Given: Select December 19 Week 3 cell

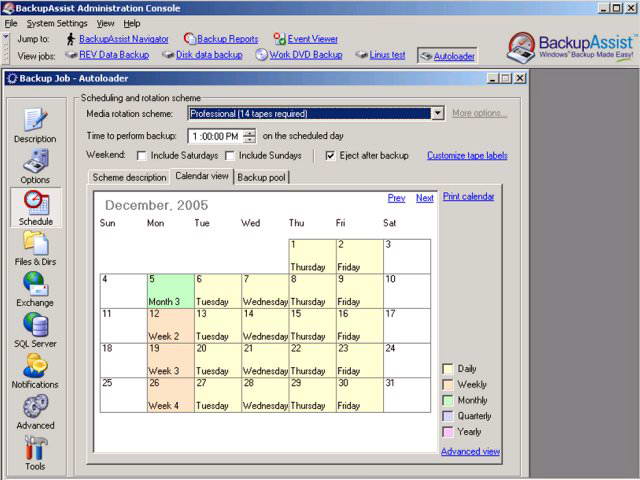Looking at the screenshot, I should [x=171, y=360].
